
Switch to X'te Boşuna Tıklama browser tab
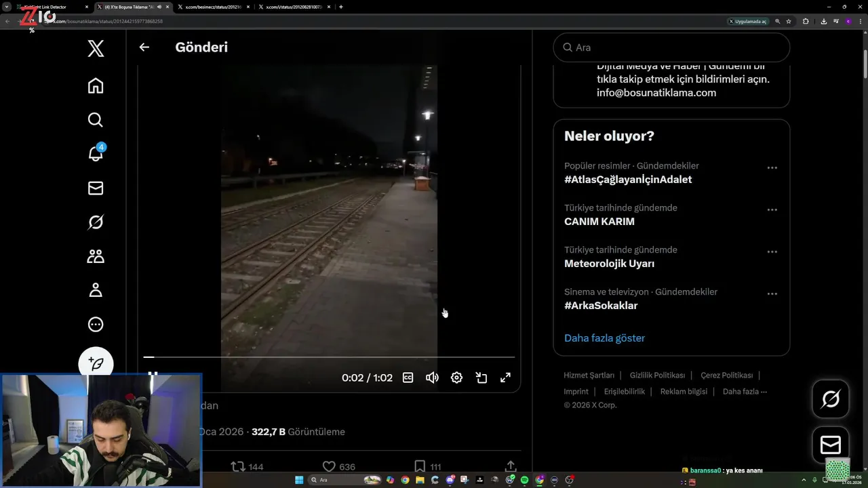[133, 7]
